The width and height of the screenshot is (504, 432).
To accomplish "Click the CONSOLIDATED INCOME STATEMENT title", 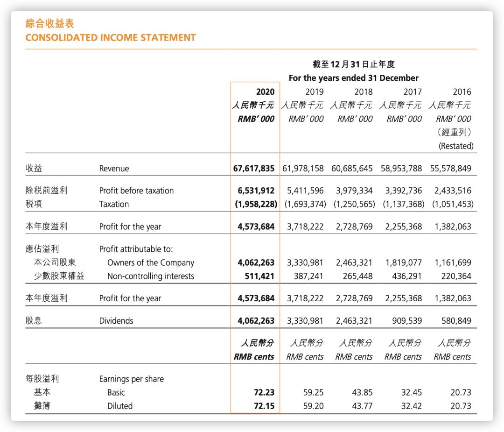I will point(111,37).
